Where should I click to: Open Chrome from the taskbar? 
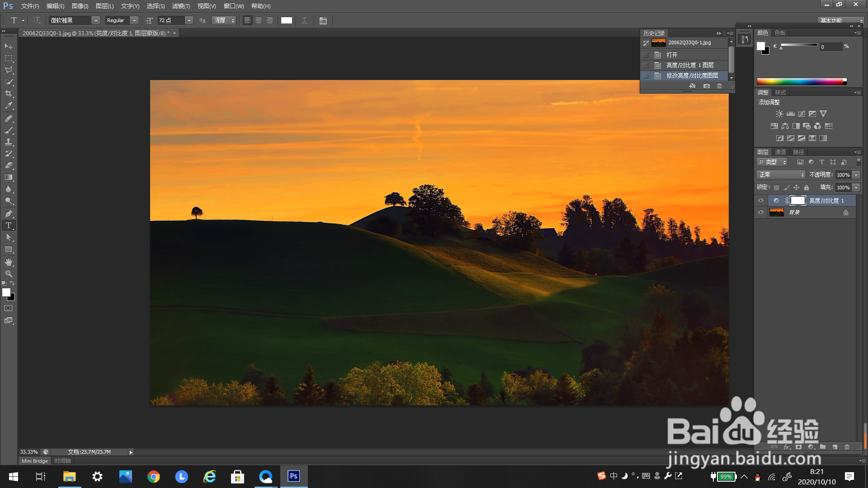(154, 476)
